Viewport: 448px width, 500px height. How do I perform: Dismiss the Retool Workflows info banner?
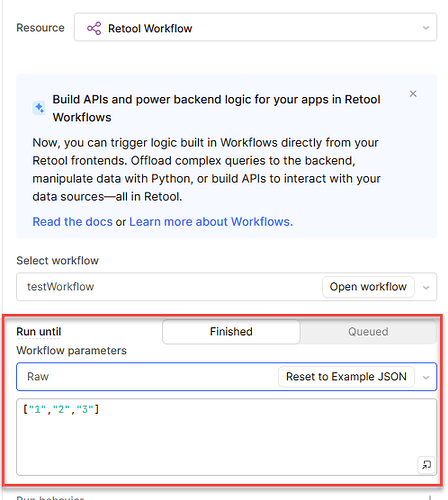[413, 94]
